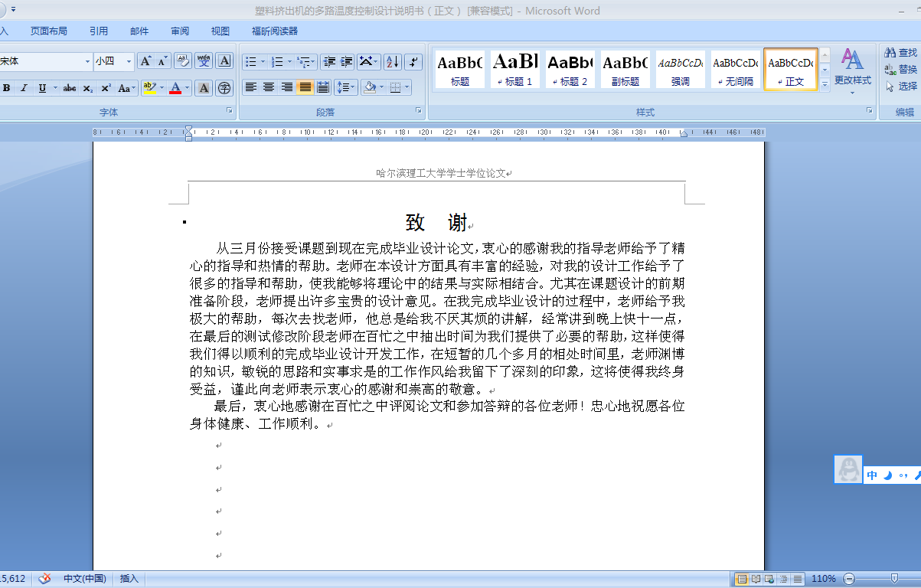Click the zoom out minus control
The image size is (921, 588).
point(848,579)
